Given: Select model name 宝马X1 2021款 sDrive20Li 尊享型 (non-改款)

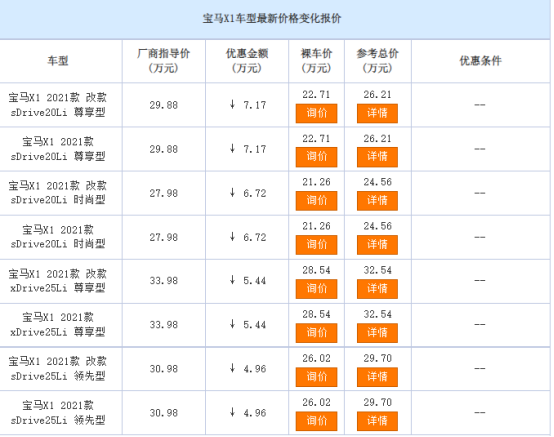Looking at the screenshot, I should point(58,149).
